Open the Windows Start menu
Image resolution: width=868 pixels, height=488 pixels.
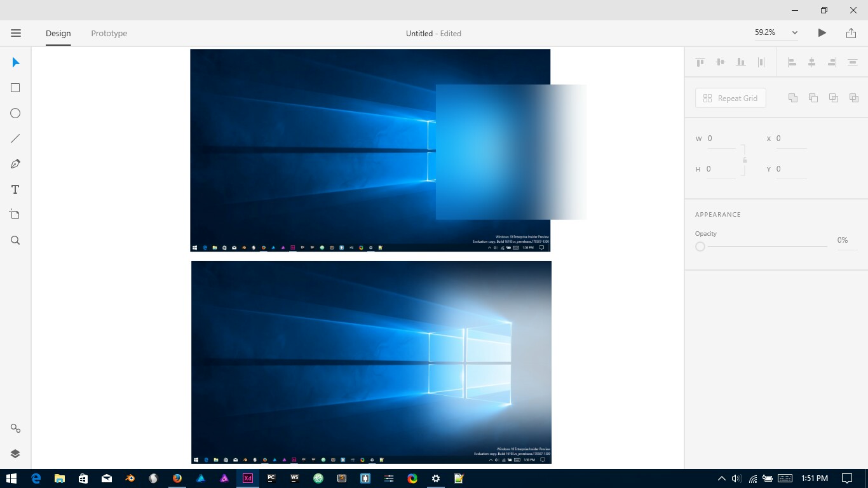pyautogui.click(x=11, y=478)
